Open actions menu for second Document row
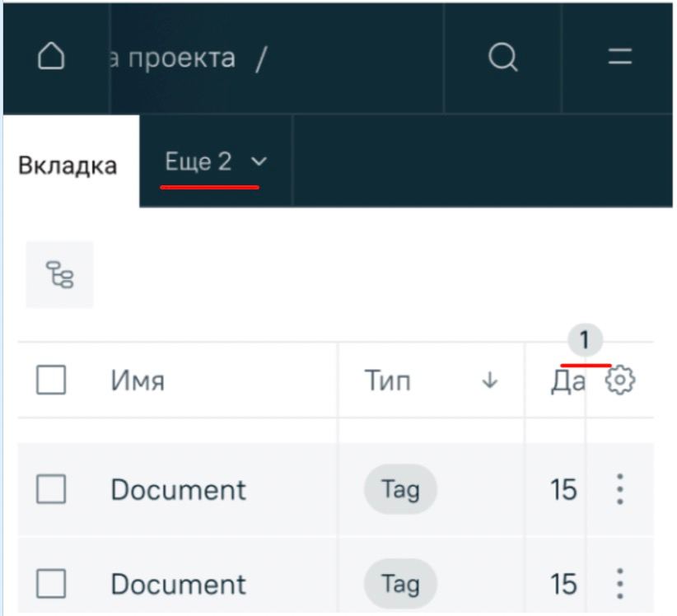This screenshot has height=616, width=677. 620,584
